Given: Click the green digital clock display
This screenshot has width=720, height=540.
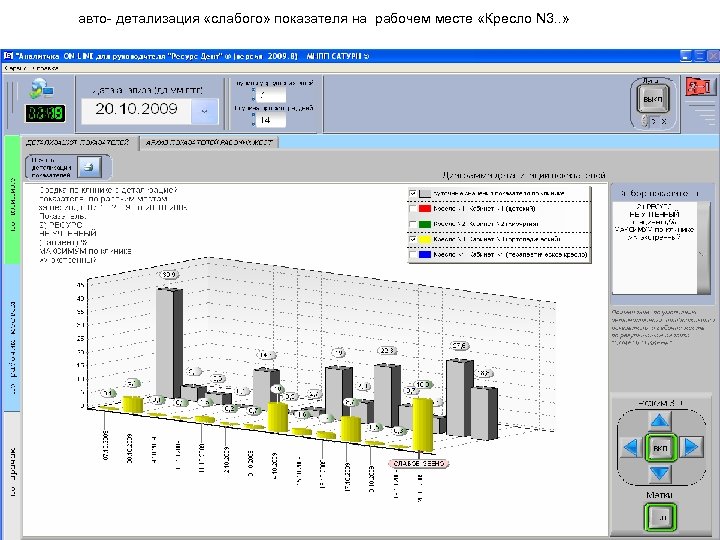Looking at the screenshot, I should pos(45,113).
